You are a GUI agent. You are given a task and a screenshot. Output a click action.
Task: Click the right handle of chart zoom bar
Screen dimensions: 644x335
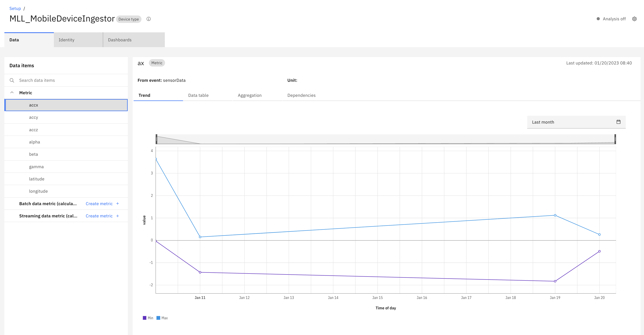click(x=615, y=139)
